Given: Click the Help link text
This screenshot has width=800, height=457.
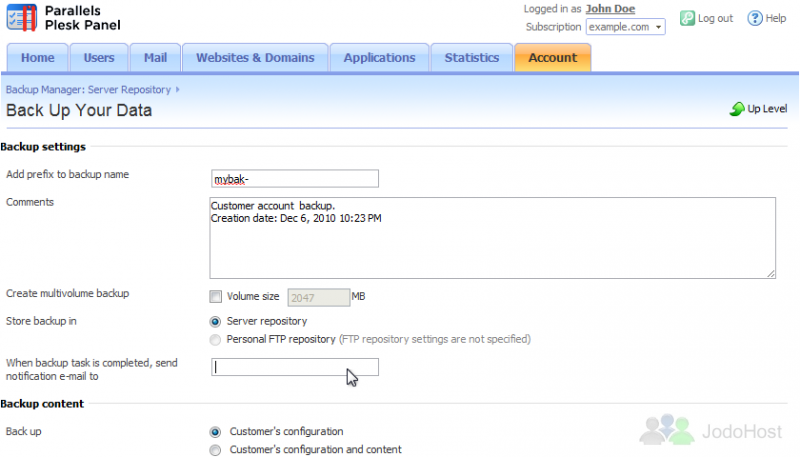Looking at the screenshot, I should (x=776, y=18).
